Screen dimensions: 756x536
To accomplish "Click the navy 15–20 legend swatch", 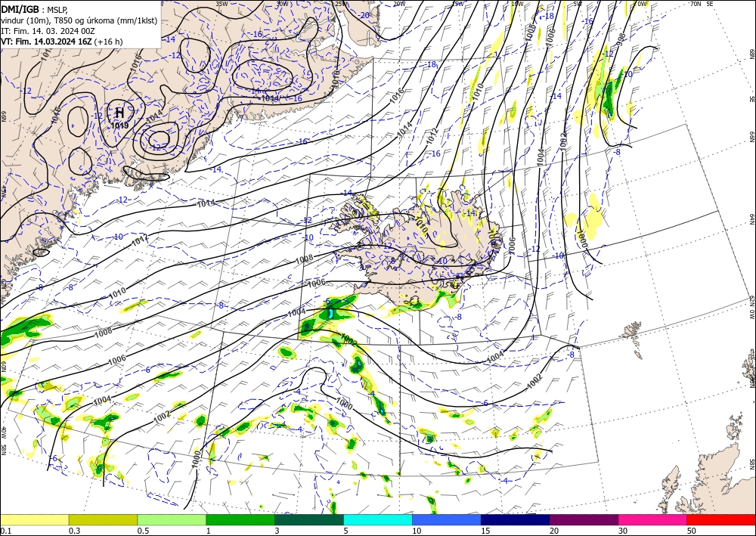I will [x=516, y=519].
